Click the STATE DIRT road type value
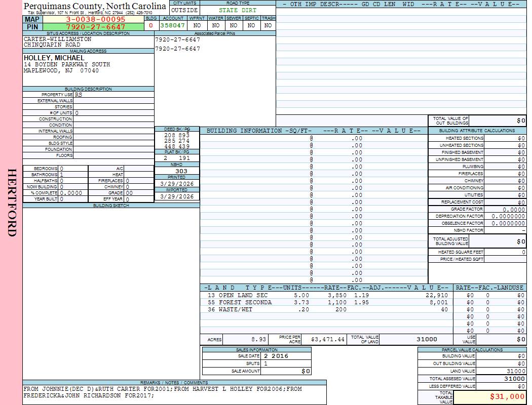Viewport: 532px width, 405px height. (x=238, y=10)
